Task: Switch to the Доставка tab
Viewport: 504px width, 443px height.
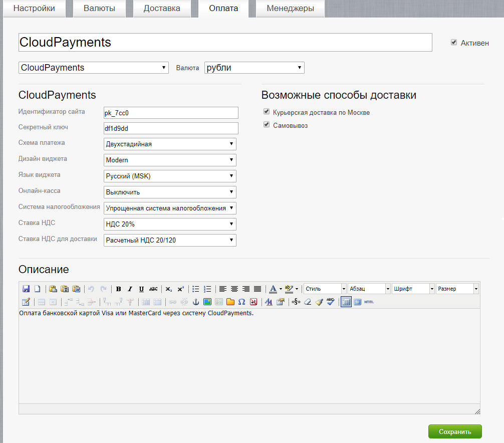Action: [162, 9]
